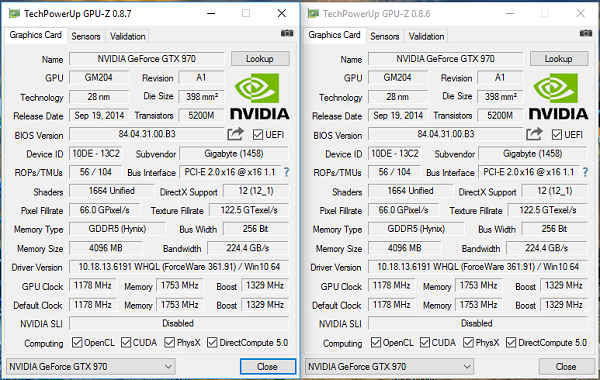The width and height of the screenshot is (600, 380).
Task: Click '224.4 GB/s' bandwidth in GPU-Z 0.8.7
Action: pyautogui.click(x=248, y=248)
